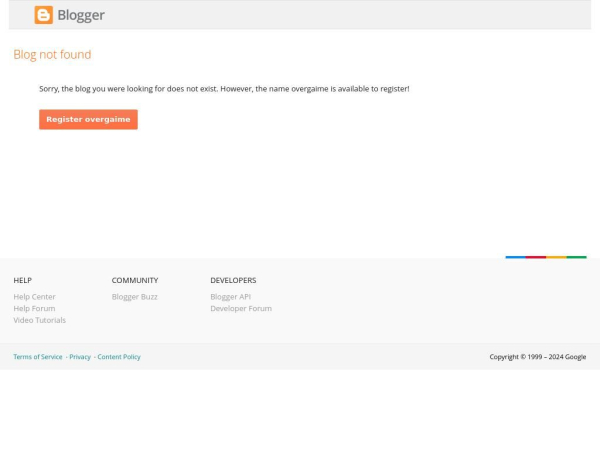Image resolution: width=600 pixels, height=450 pixels.
Task: Click the orange Blogger logo icon
Action: [x=43, y=15]
